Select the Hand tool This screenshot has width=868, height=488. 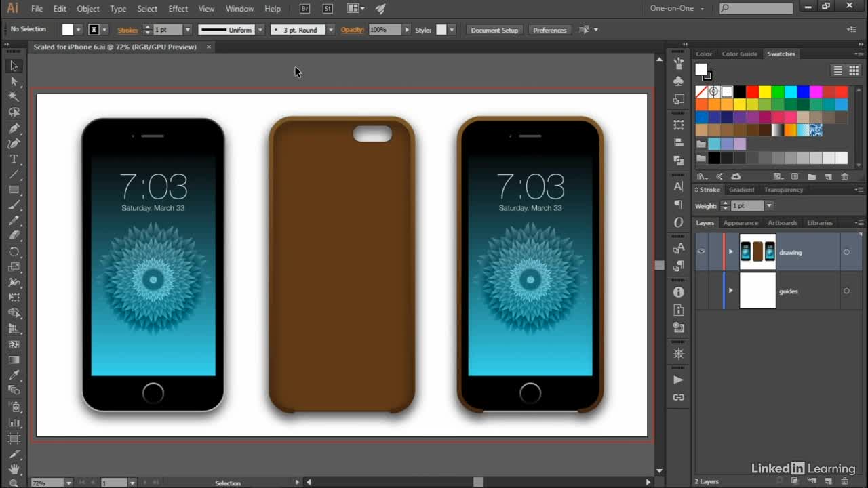tap(14, 469)
